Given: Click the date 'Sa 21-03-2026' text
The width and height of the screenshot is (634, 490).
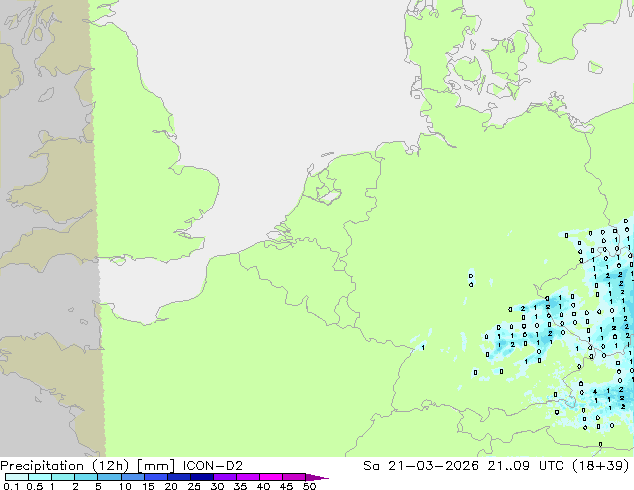Looking at the screenshot, I should (421, 466).
